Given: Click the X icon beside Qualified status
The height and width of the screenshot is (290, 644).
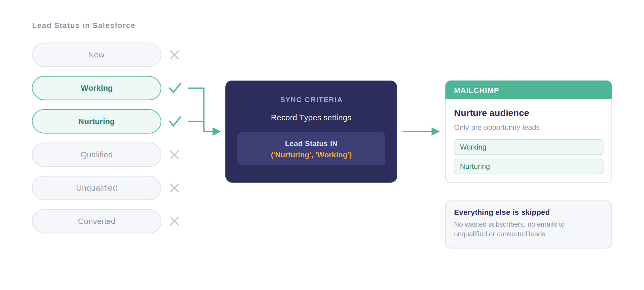Looking at the screenshot, I should pyautogui.click(x=174, y=155).
